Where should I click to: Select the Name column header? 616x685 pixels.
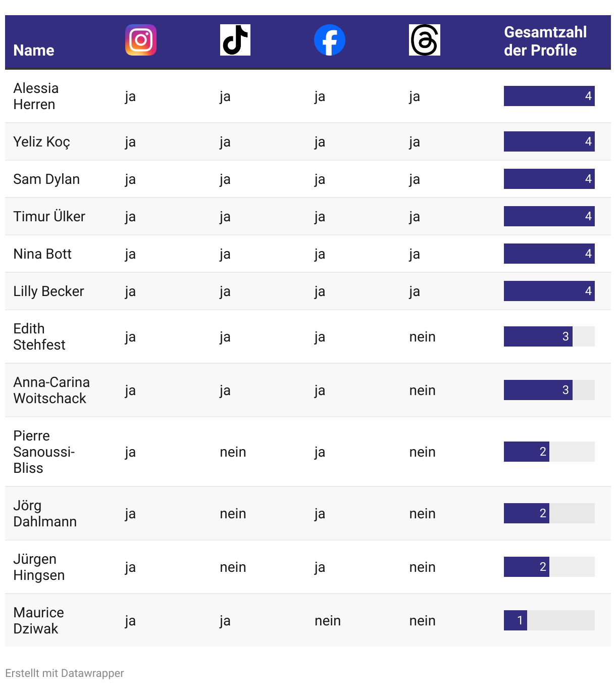(x=34, y=50)
